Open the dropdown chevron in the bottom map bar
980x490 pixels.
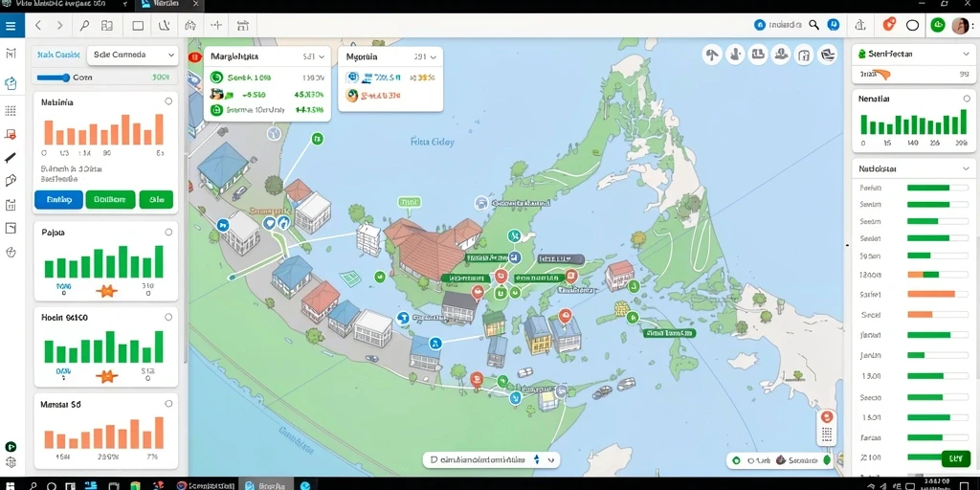(x=550, y=460)
